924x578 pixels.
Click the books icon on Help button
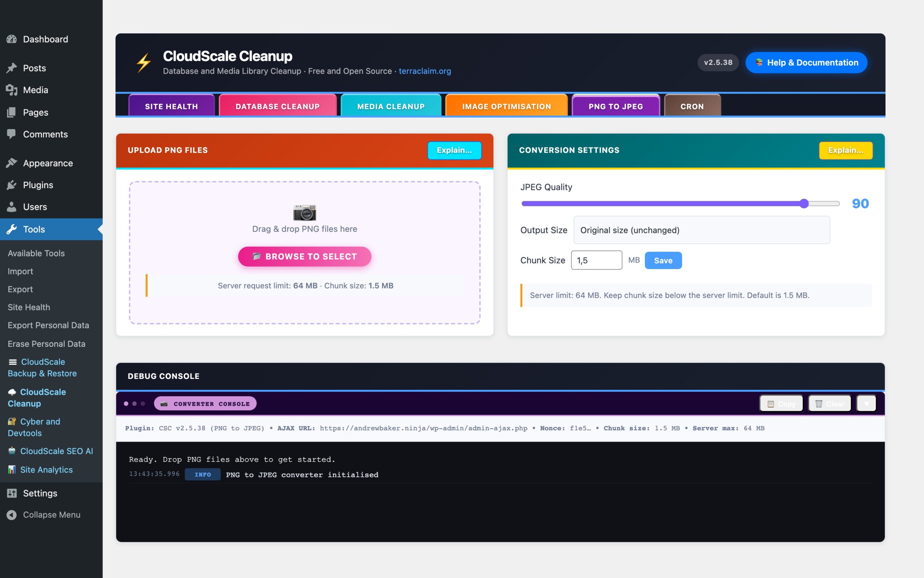(x=759, y=62)
